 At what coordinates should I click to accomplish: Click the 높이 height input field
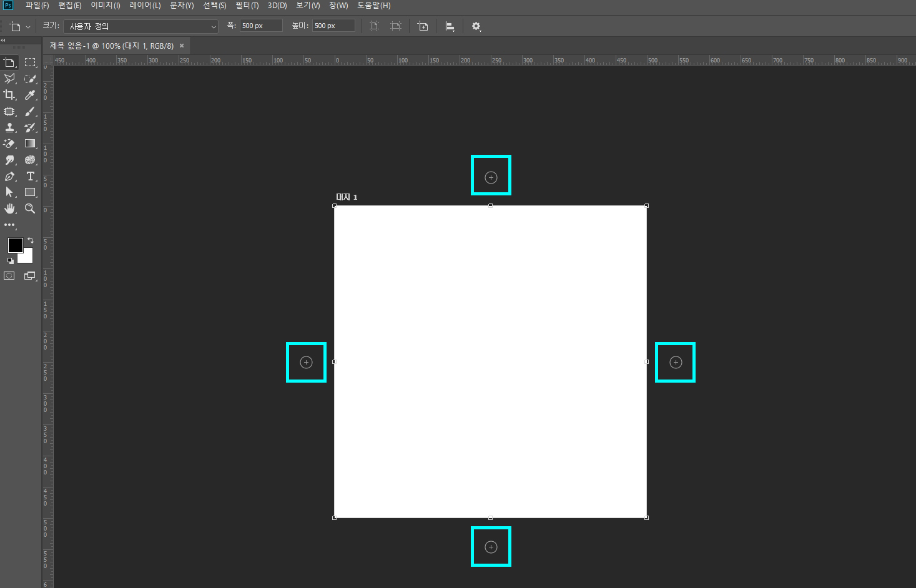pos(333,26)
